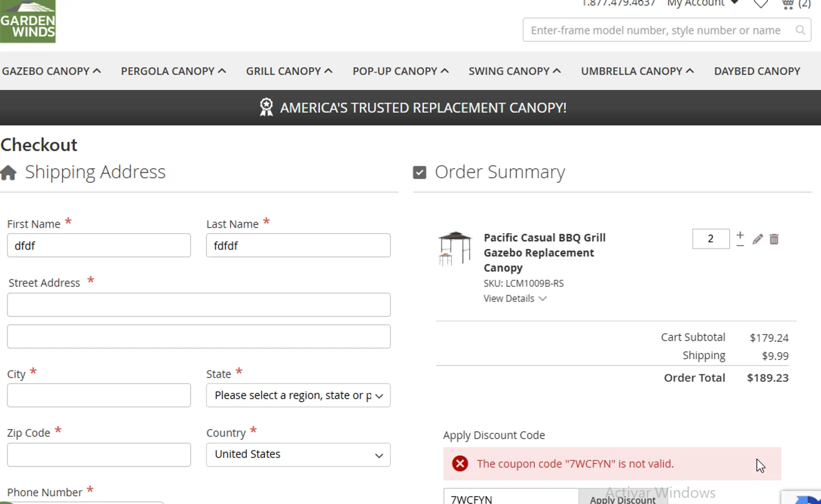
Task: Click the Shipping cost $9.99
Action: coord(775,356)
